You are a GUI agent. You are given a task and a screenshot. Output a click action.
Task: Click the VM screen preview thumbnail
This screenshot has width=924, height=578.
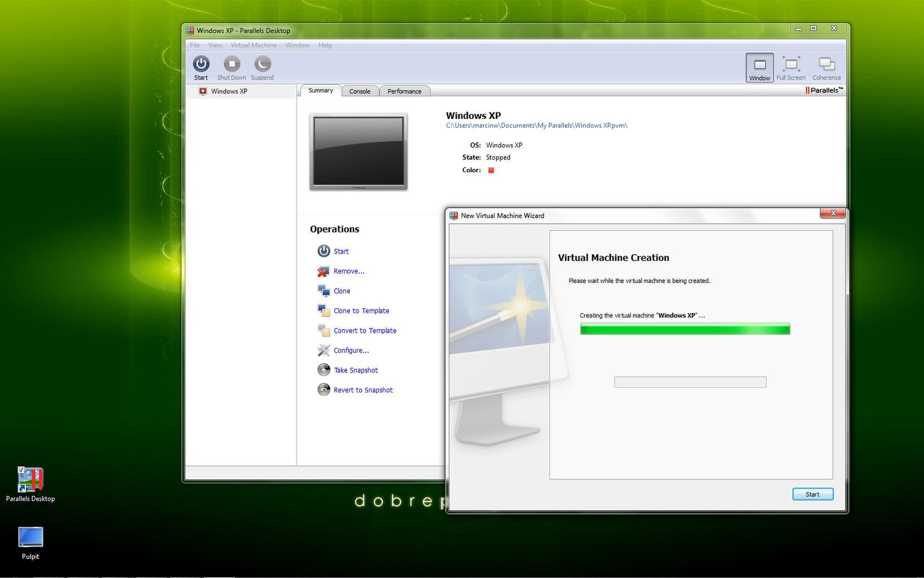pyautogui.click(x=359, y=152)
